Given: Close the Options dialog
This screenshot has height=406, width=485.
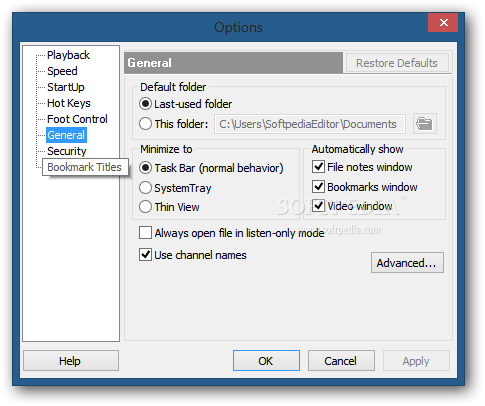Looking at the screenshot, I should (443, 22).
